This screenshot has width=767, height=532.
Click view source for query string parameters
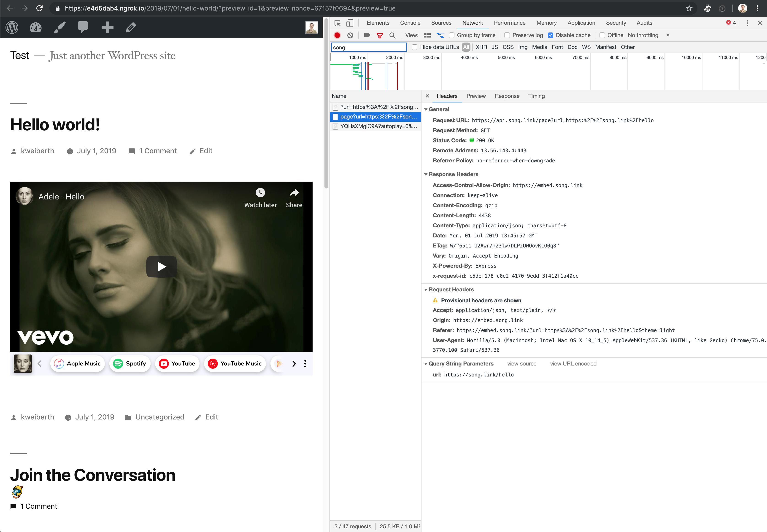(x=521, y=363)
